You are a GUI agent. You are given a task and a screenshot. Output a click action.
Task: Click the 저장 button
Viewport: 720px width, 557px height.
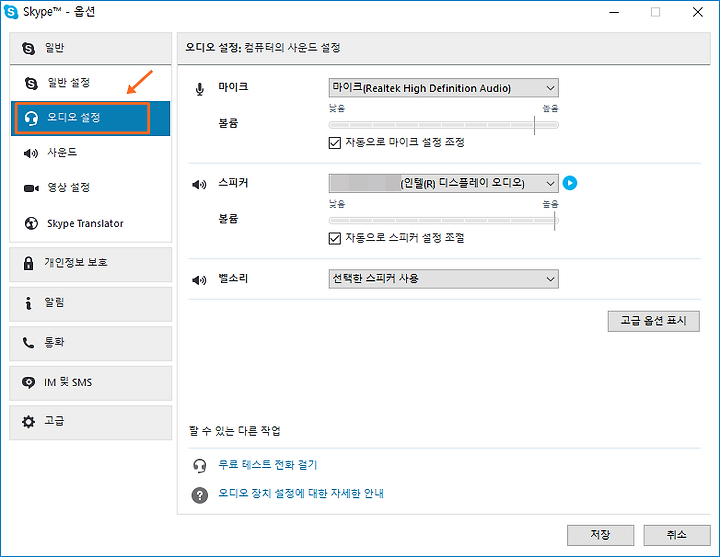pos(600,535)
